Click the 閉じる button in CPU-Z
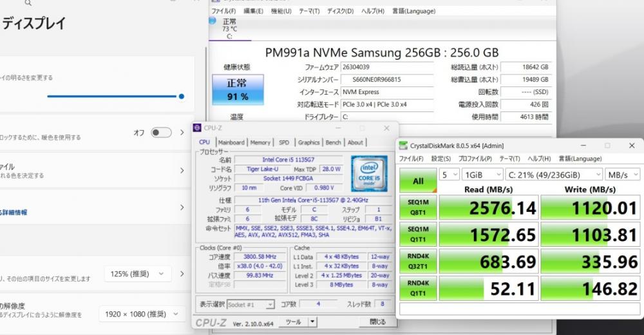This screenshot has height=335, width=644. tap(377, 321)
